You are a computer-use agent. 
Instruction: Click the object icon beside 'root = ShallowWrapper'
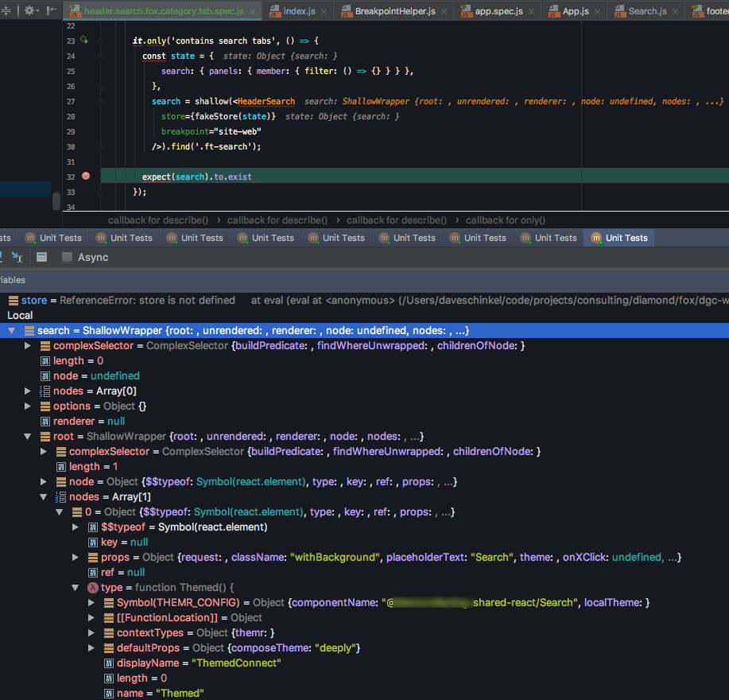point(45,436)
